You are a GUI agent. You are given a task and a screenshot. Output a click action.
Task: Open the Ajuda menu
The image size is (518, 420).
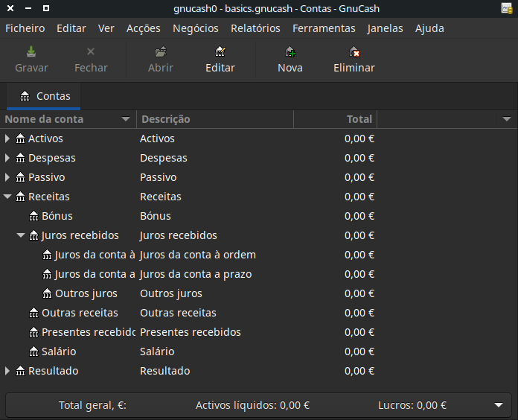pos(429,28)
